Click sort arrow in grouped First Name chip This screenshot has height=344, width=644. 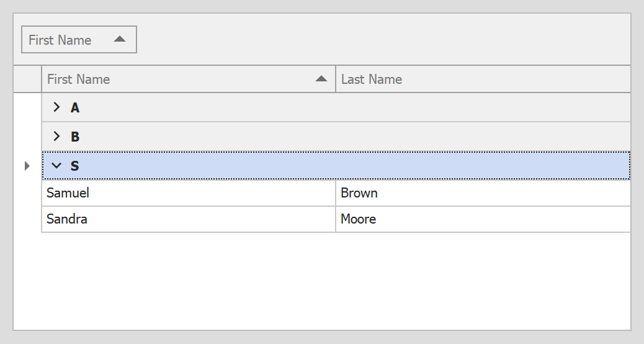[x=120, y=39]
